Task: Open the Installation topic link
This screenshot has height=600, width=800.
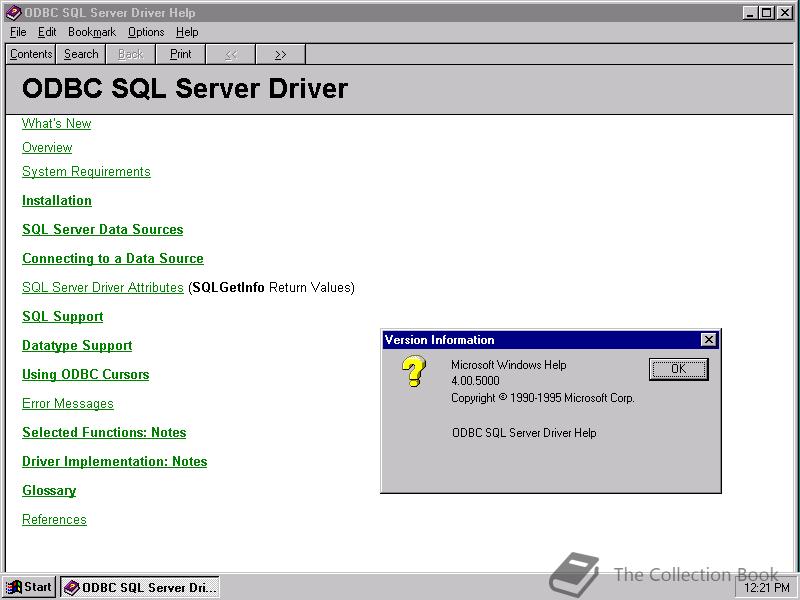Action: pos(57,201)
